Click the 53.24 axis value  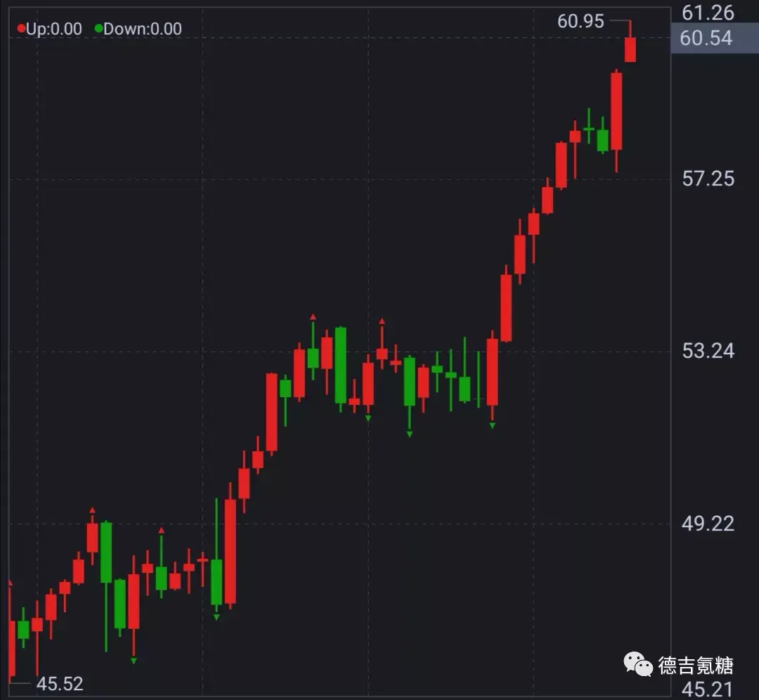pyautogui.click(x=708, y=351)
